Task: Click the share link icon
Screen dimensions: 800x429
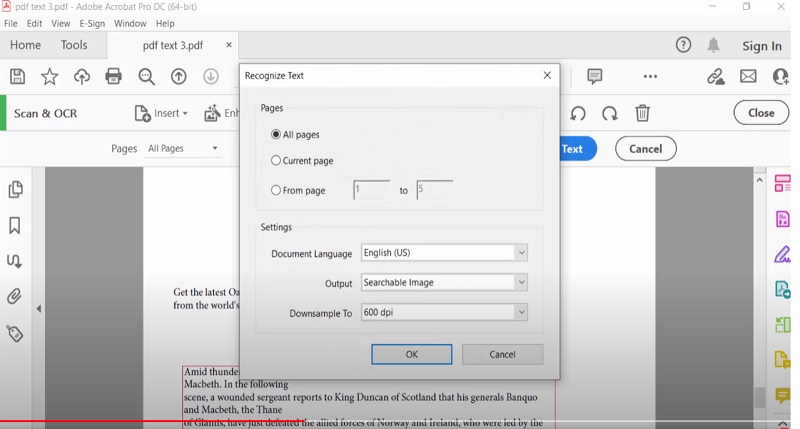Action: (715, 77)
